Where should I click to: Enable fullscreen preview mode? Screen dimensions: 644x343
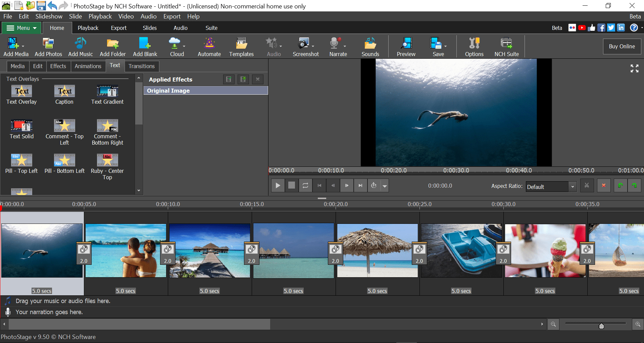[x=634, y=68]
